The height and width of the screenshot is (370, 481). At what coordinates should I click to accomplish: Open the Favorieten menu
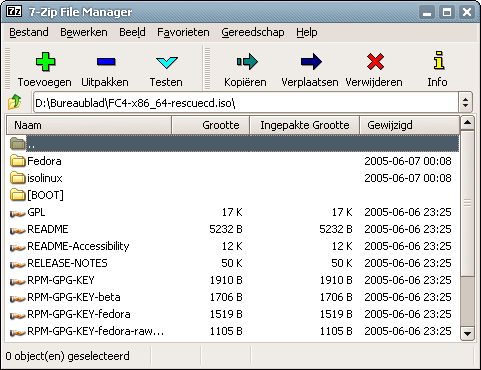pos(183,32)
